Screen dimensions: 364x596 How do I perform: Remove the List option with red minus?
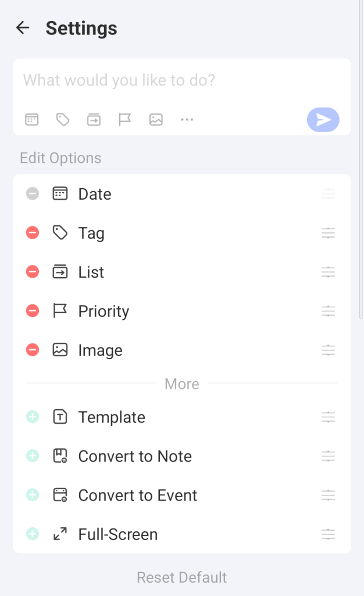pyautogui.click(x=33, y=272)
